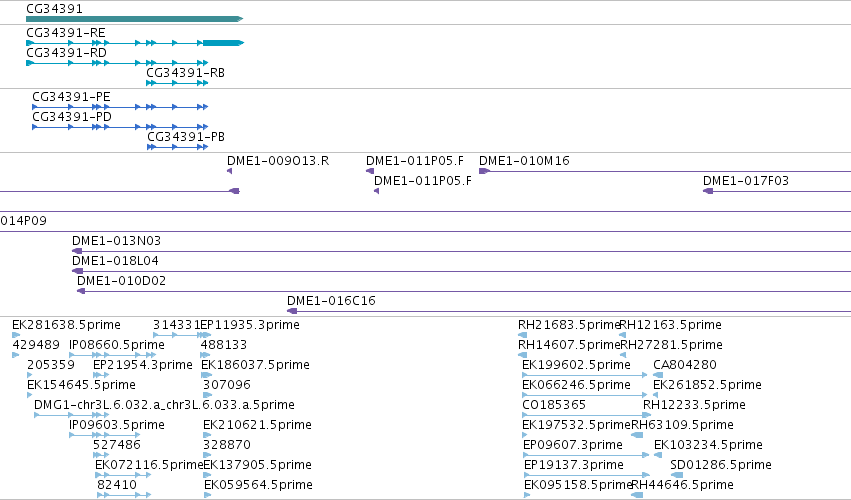Select the EK199602.5prime alignment line
The width and height of the screenshot is (851, 500).
(x=585, y=375)
